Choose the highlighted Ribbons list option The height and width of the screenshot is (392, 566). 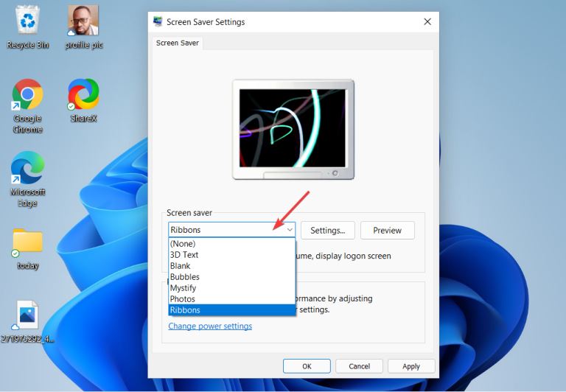coord(231,310)
